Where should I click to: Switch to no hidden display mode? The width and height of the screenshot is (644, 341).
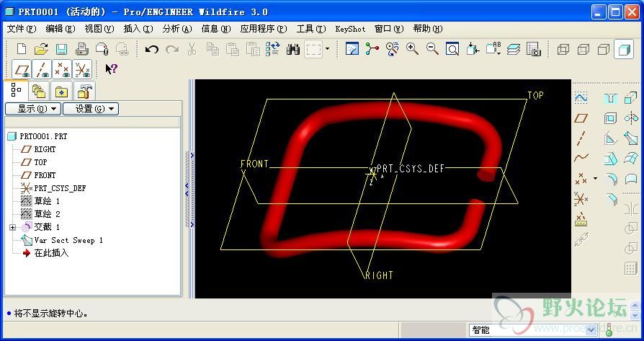pos(604,49)
